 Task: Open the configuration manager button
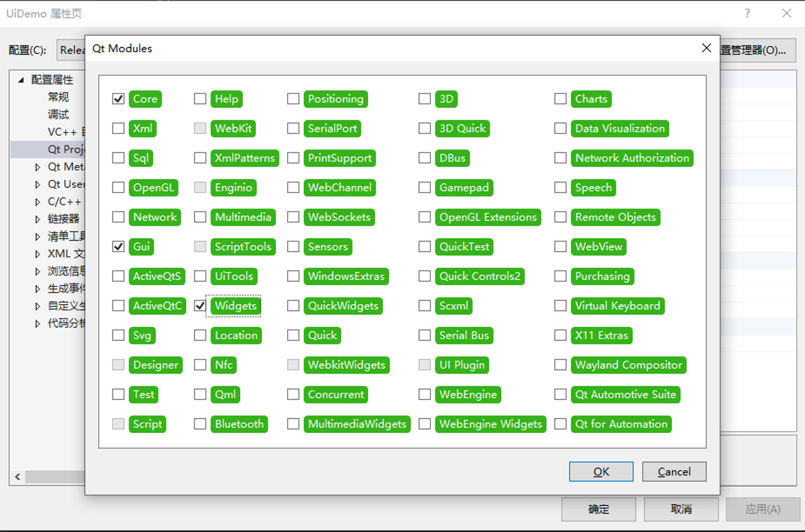[x=757, y=50]
